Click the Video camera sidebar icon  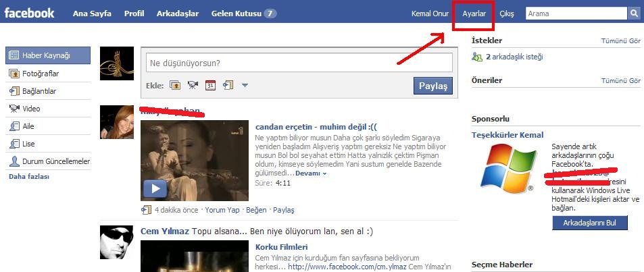(14, 109)
